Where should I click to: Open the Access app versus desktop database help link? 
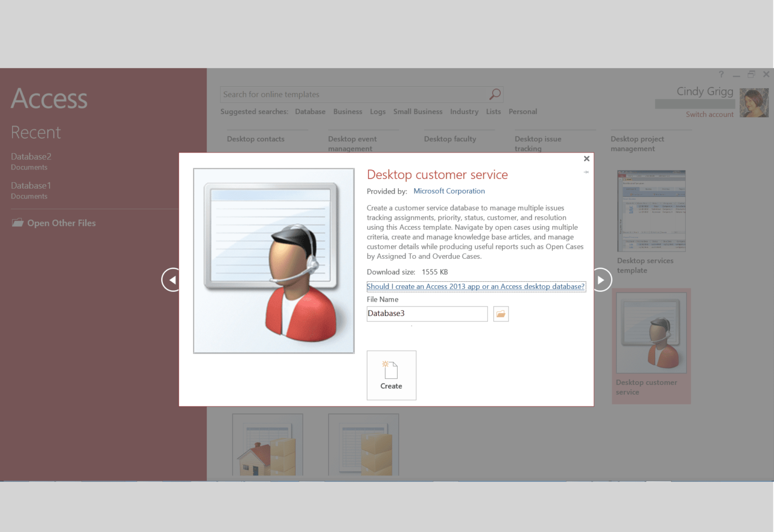(x=475, y=286)
